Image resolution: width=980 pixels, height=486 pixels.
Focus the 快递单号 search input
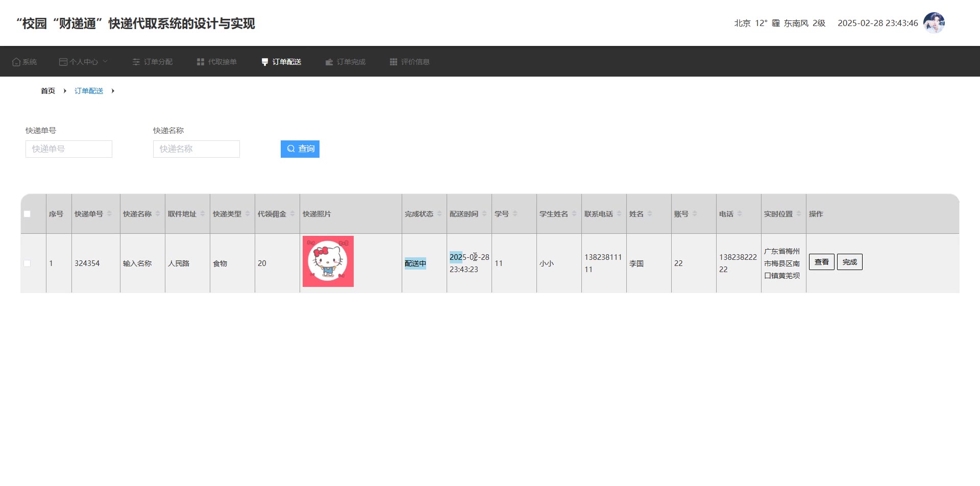click(x=69, y=149)
